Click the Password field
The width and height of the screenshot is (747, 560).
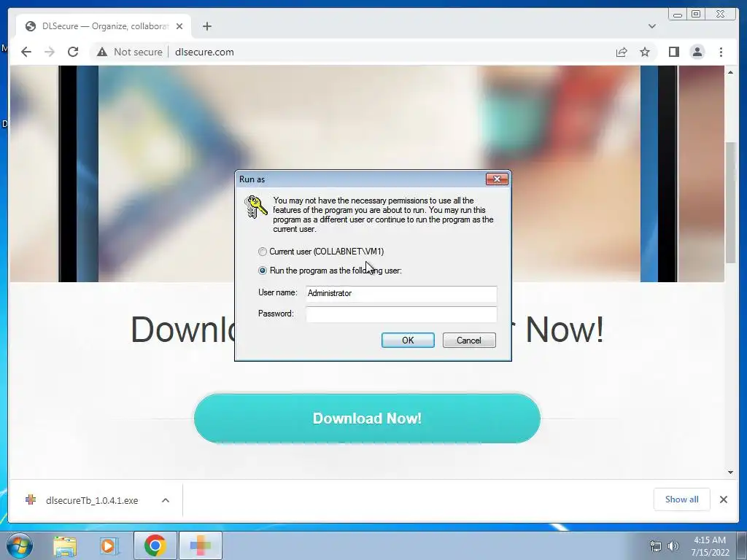point(401,314)
